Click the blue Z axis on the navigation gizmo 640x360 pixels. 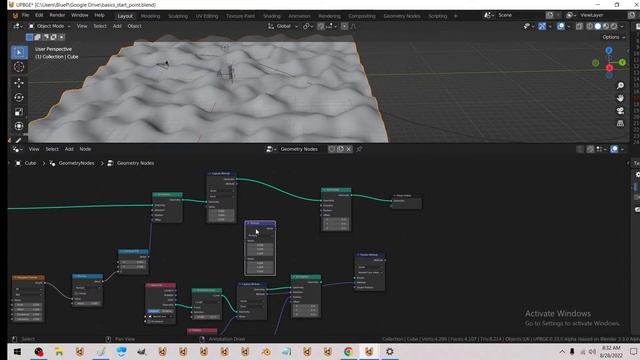(609, 51)
